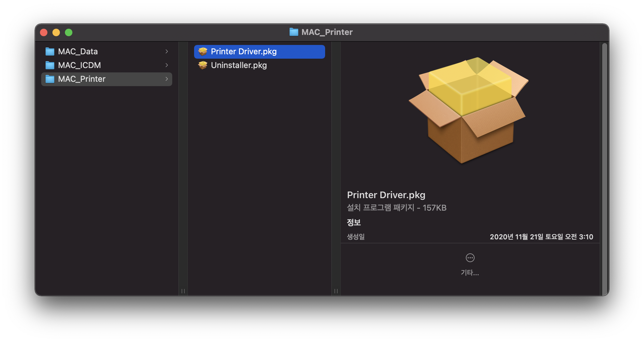
Task: Select the Uninstaller.pkg file name
Action: (239, 65)
